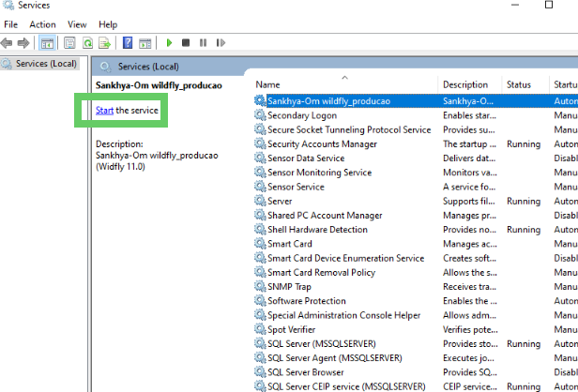Click the gear icon beside SNMP Trap
Image resolution: width=578 pixels, height=392 pixels.
pyautogui.click(x=260, y=286)
